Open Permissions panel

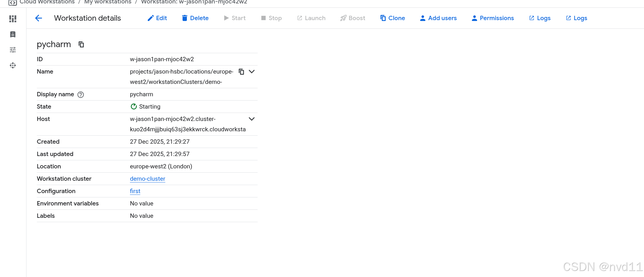tap(493, 18)
